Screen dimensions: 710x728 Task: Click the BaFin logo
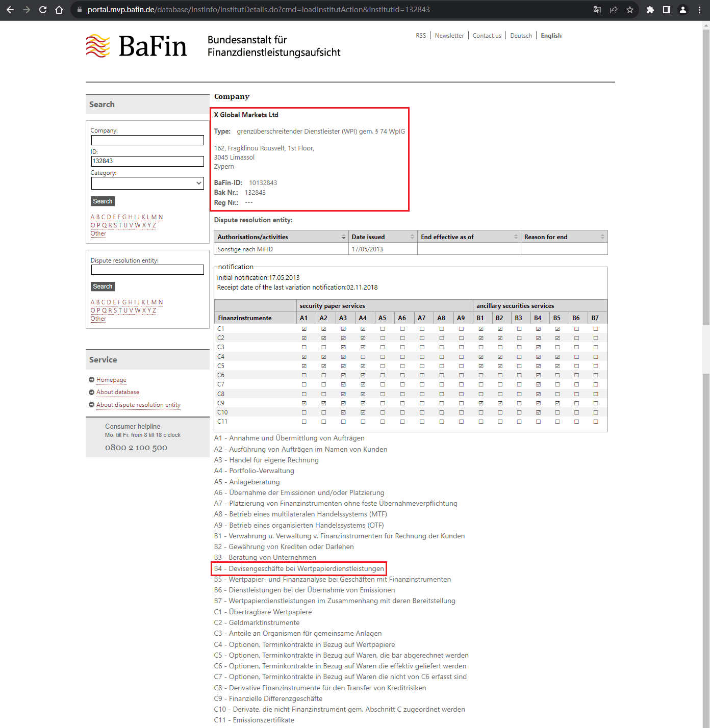click(136, 46)
